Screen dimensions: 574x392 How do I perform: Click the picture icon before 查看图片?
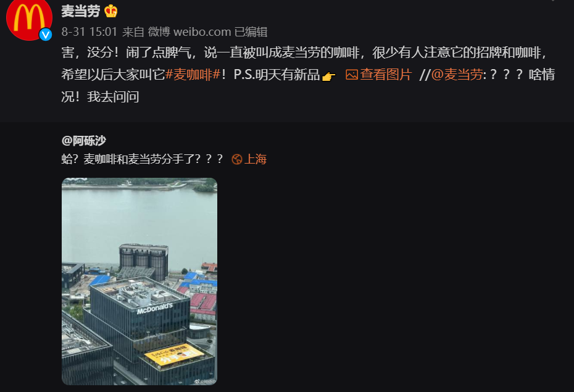(x=351, y=75)
